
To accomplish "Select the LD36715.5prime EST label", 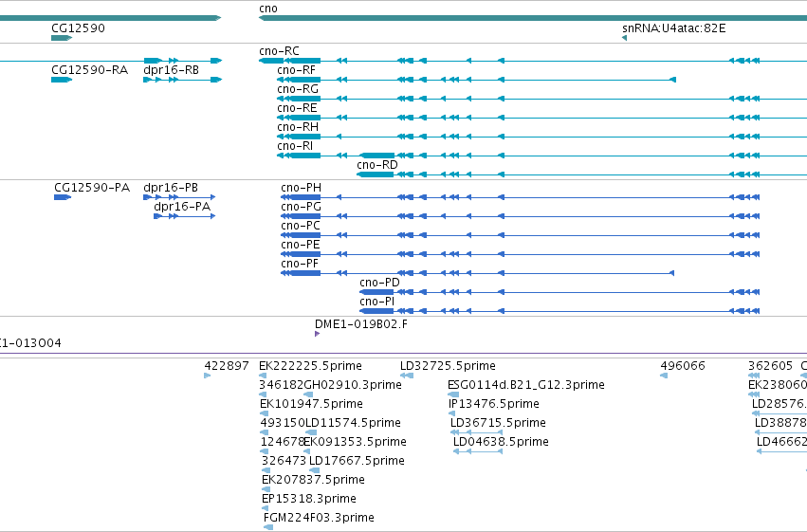I will [x=498, y=424].
